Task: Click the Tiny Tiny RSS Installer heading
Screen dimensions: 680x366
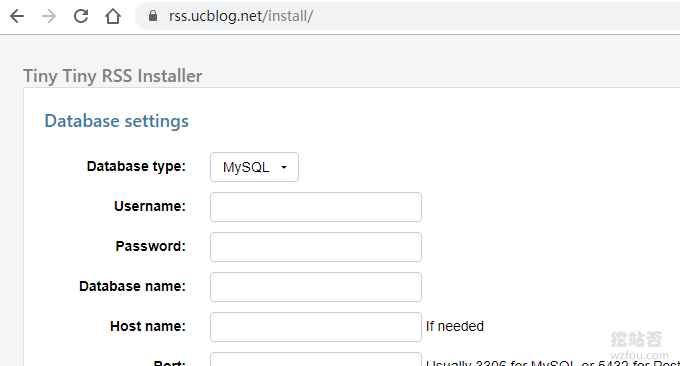Action: click(112, 76)
